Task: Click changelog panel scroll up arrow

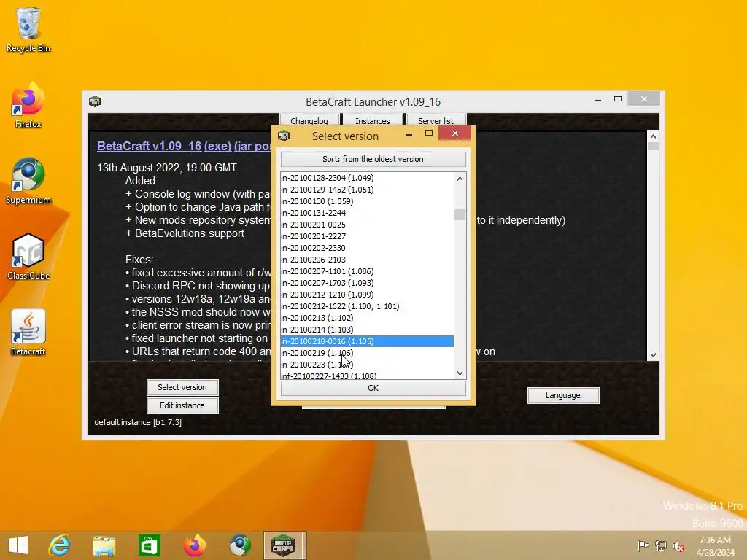Action: pyautogui.click(x=653, y=136)
